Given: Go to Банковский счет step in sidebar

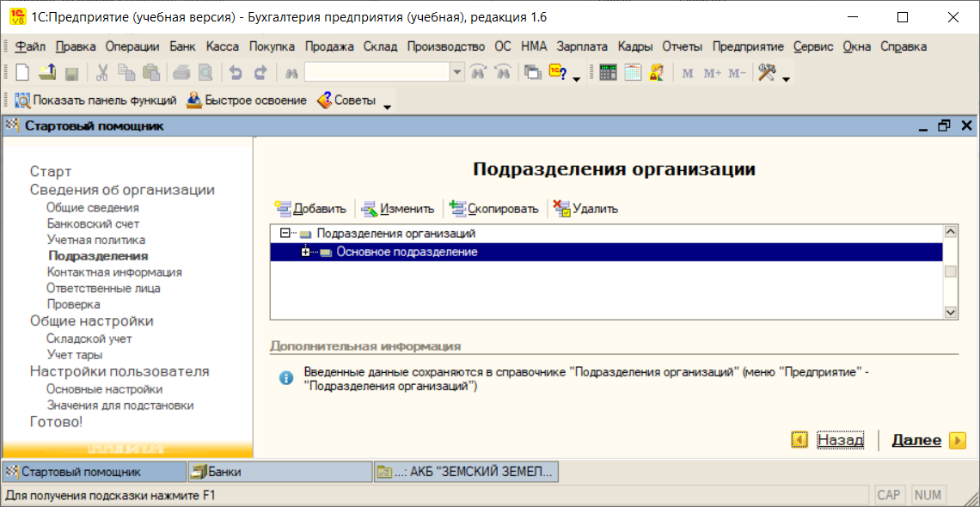Looking at the screenshot, I should 93,223.
